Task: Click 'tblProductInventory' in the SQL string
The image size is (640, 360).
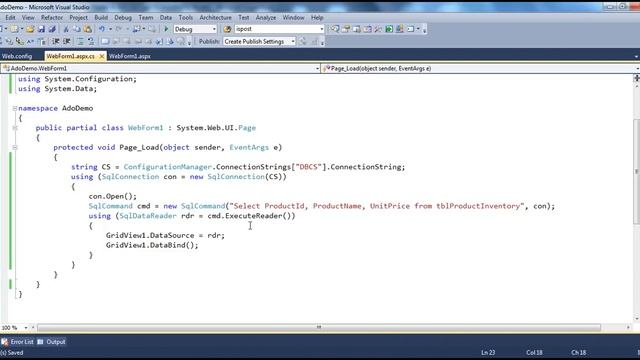Action: click(x=478, y=206)
